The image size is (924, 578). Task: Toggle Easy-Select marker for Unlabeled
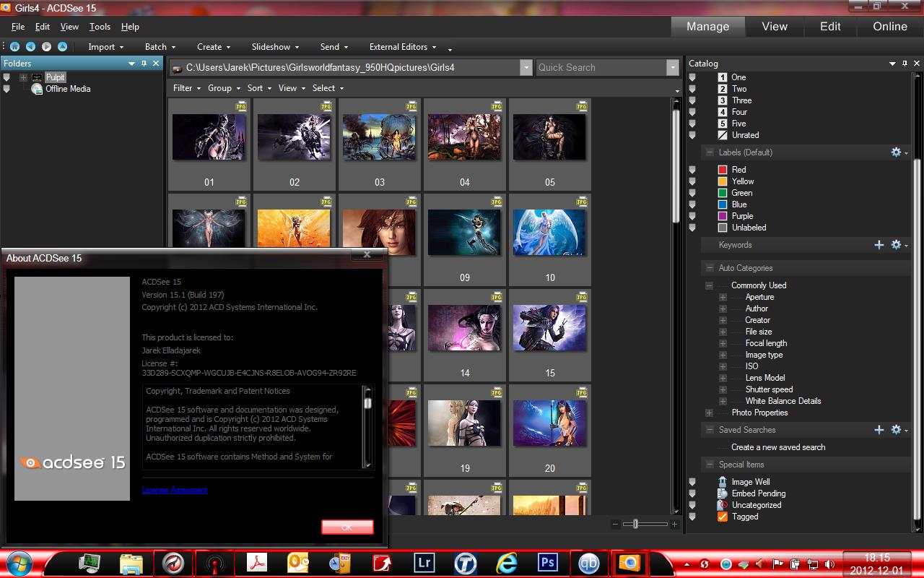click(692, 228)
